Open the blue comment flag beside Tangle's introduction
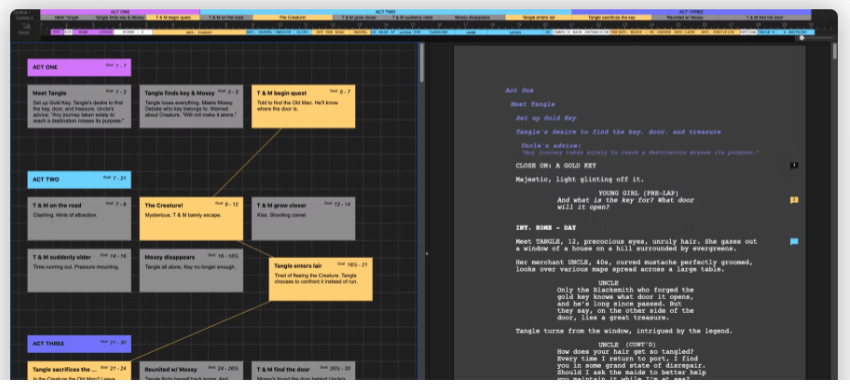 tap(794, 242)
